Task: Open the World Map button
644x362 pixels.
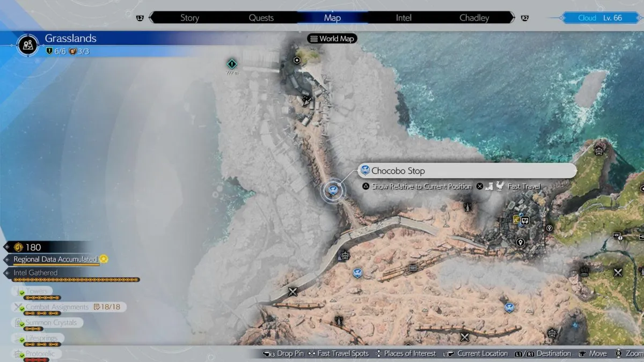Action: (x=332, y=39)
